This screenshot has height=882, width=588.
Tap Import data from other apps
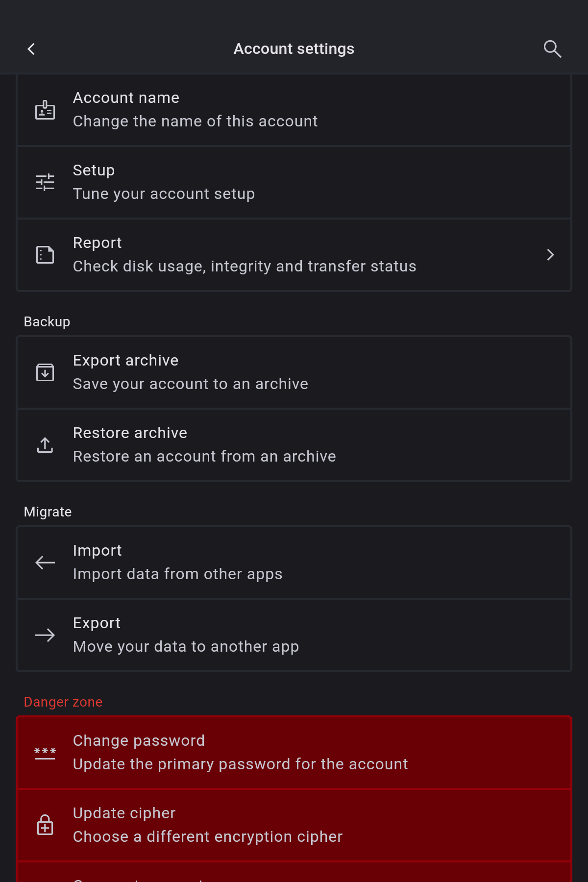294,563
